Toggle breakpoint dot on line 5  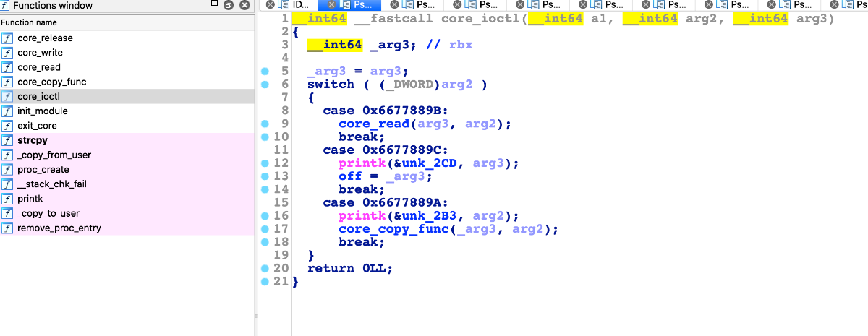[265, 71]
